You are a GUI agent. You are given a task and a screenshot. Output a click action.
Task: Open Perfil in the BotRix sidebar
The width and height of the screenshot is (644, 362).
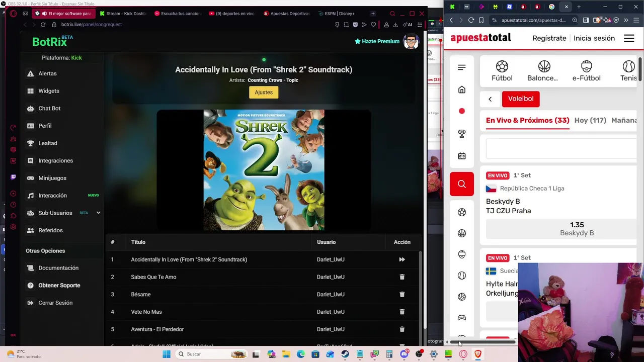tap(45, 126)
